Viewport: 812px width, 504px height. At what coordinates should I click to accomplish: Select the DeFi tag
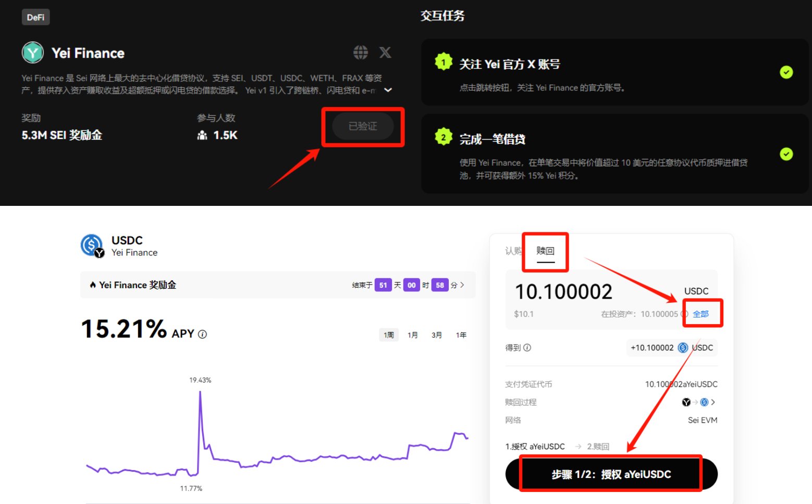click(x=35, y=17)
